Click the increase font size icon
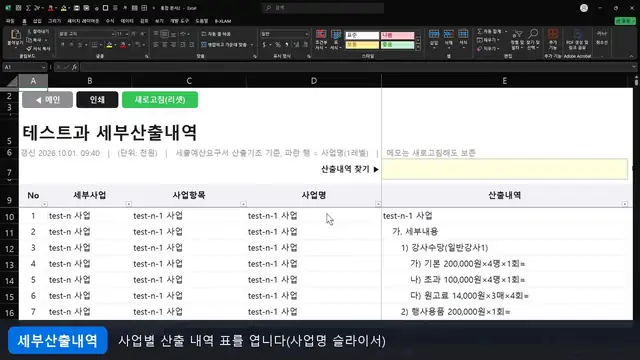This screenshot has width=640, height=360. [x=133, y=34]
